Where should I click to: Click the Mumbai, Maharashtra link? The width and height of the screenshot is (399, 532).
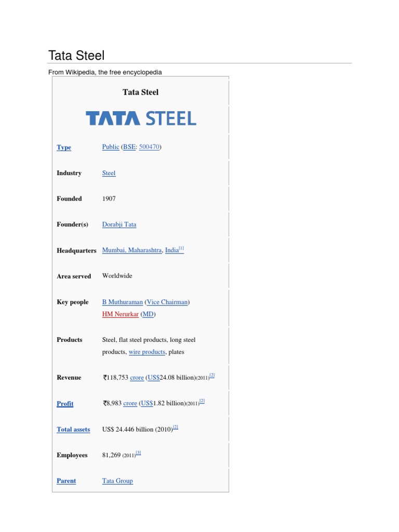click(x=132, y=250)
